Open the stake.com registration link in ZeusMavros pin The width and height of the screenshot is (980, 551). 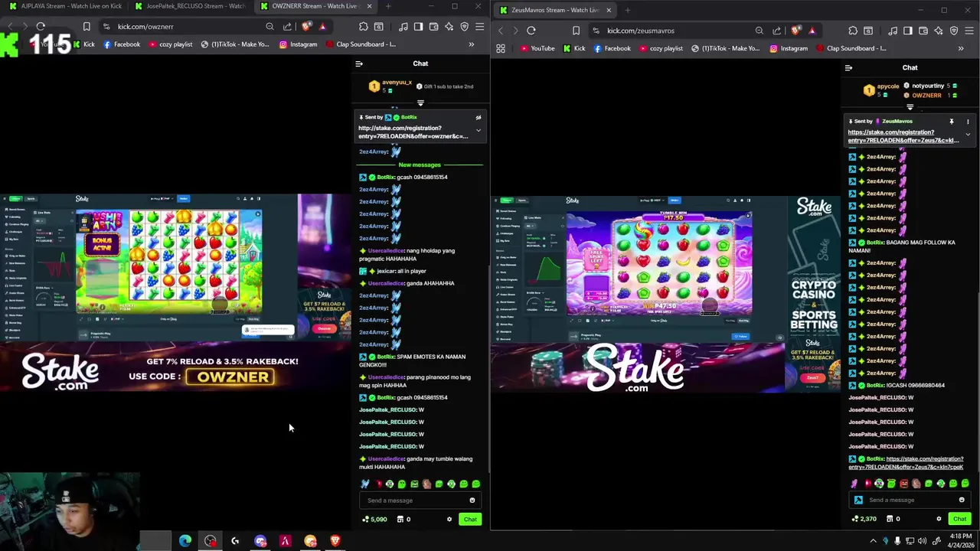pos(903,136)
